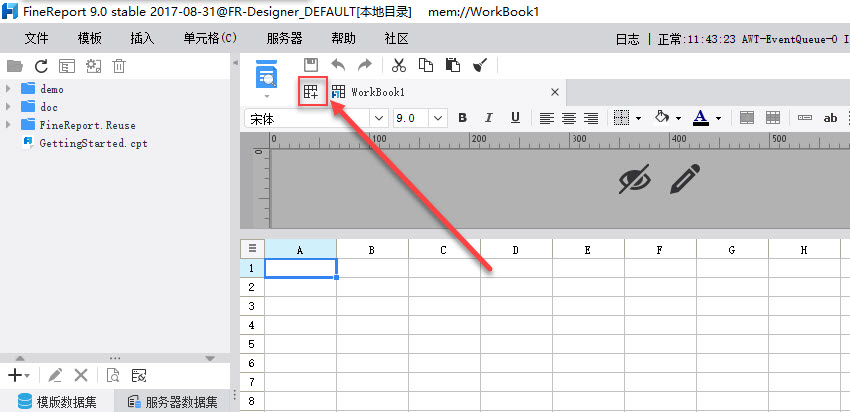Open the border style dropdown arrow
Screen dimensions: 850x412
(x=638, y=118)
